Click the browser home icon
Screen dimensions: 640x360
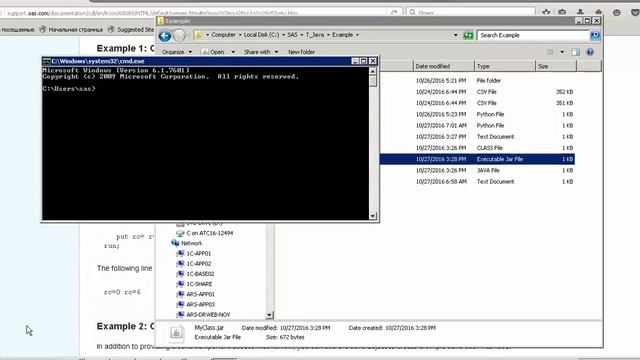click(598, 12)
